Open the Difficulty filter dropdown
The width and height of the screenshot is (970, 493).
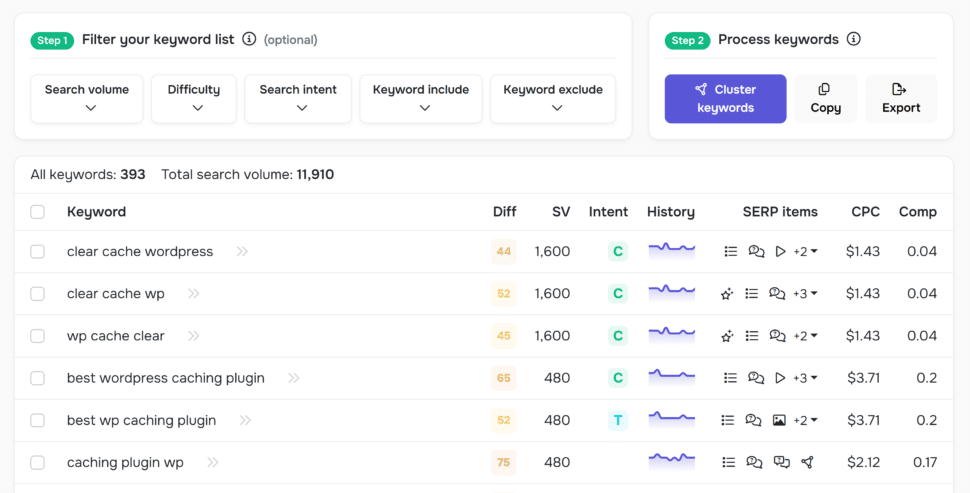pyautogui.click(x=194, y=99)
